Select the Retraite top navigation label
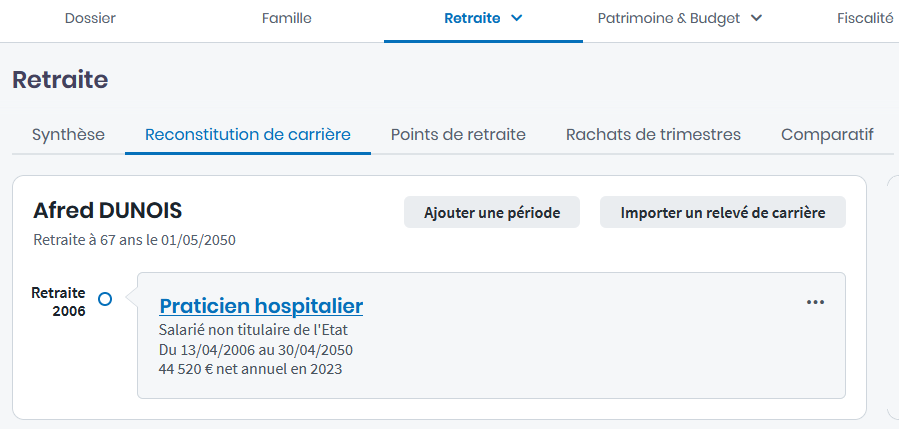 [x=471, y=17]
